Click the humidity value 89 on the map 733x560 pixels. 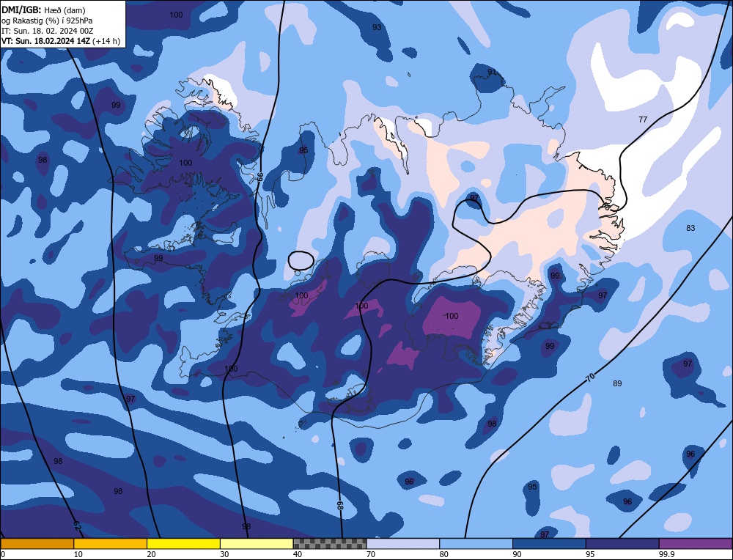point(617,383)
